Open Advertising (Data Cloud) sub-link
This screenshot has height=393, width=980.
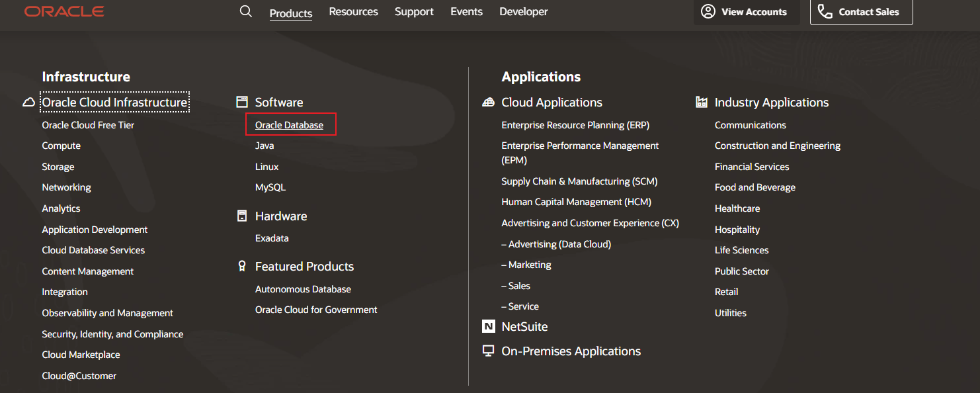click(x=556, y=244)
